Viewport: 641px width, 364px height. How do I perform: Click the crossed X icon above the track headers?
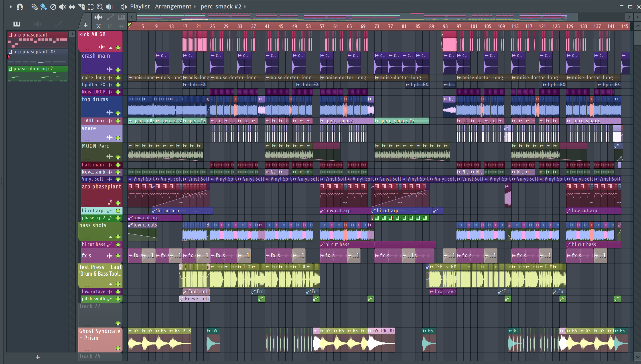98,26
